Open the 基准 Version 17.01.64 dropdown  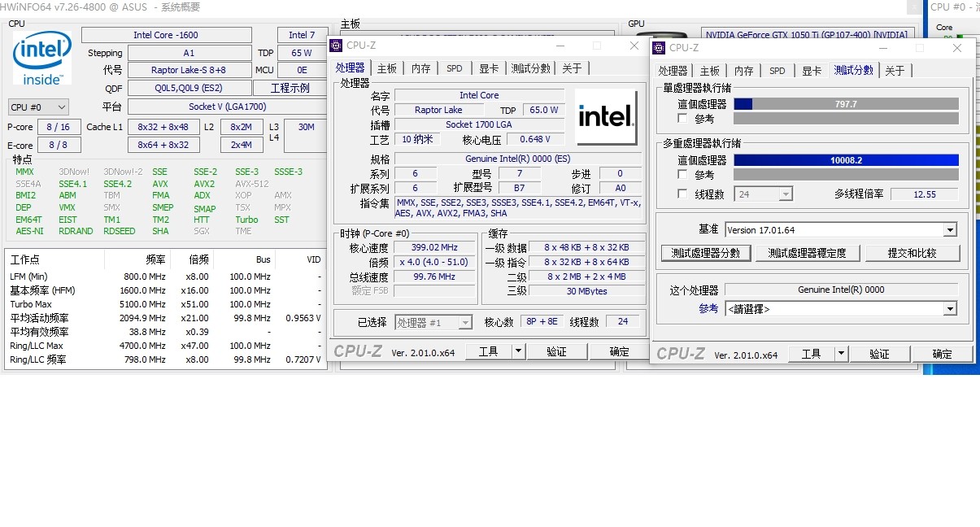(x=840, y=230)
